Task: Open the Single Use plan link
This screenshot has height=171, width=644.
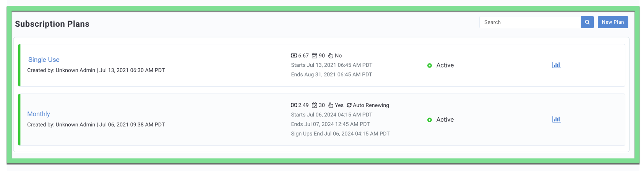Action: tap(44, 60)
